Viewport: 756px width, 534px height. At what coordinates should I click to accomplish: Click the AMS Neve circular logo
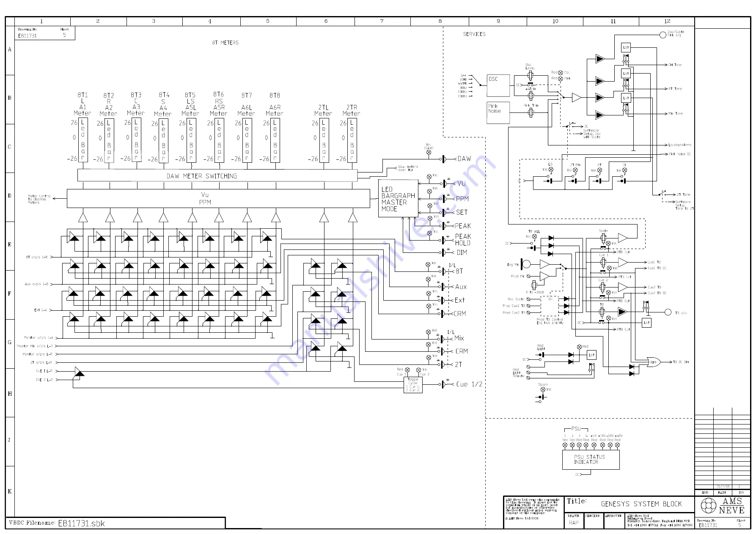(709, 505)
